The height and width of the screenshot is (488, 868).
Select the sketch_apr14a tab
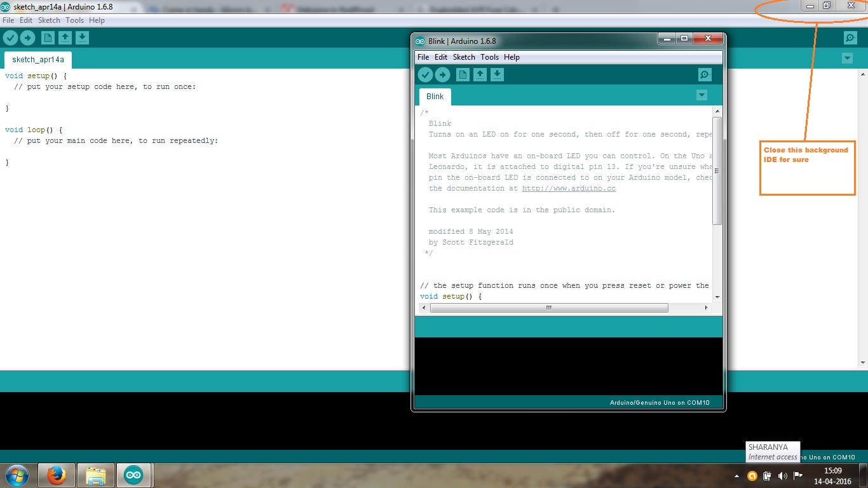(38, 60)
